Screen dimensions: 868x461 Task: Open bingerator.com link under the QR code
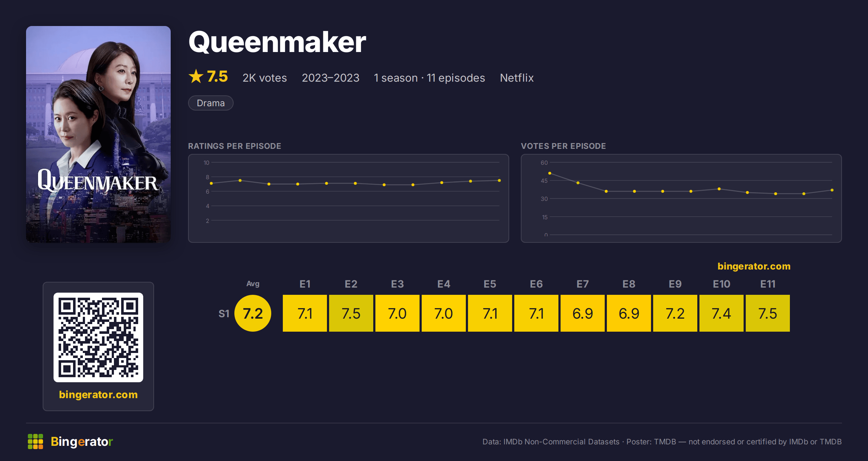[x=98, y=395]
